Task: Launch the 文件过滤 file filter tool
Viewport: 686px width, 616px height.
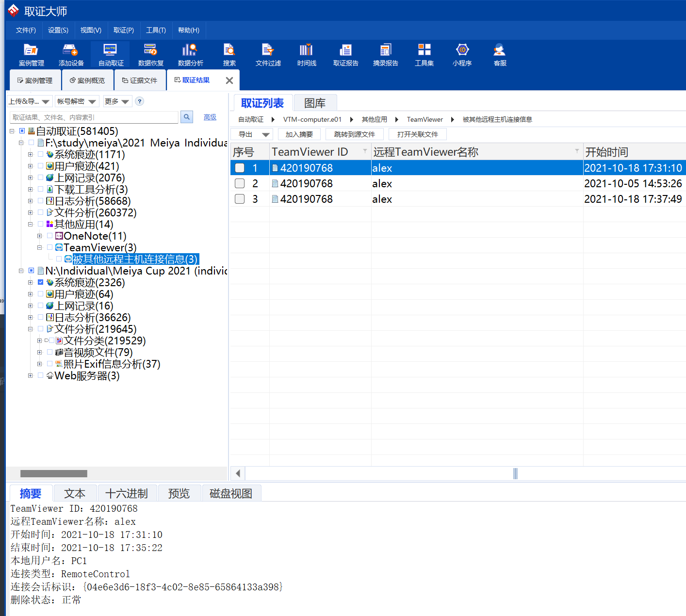Action: 268,54
